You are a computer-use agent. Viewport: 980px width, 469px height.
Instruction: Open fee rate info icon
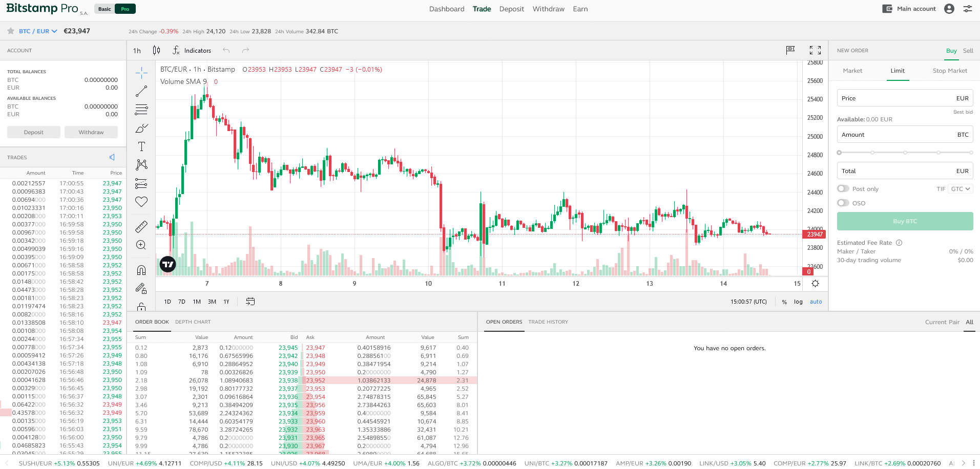coord(899,243)
